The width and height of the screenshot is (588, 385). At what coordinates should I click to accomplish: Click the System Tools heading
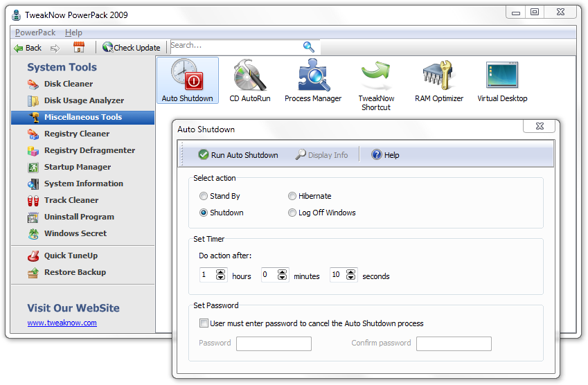click(x=62, y=67)
